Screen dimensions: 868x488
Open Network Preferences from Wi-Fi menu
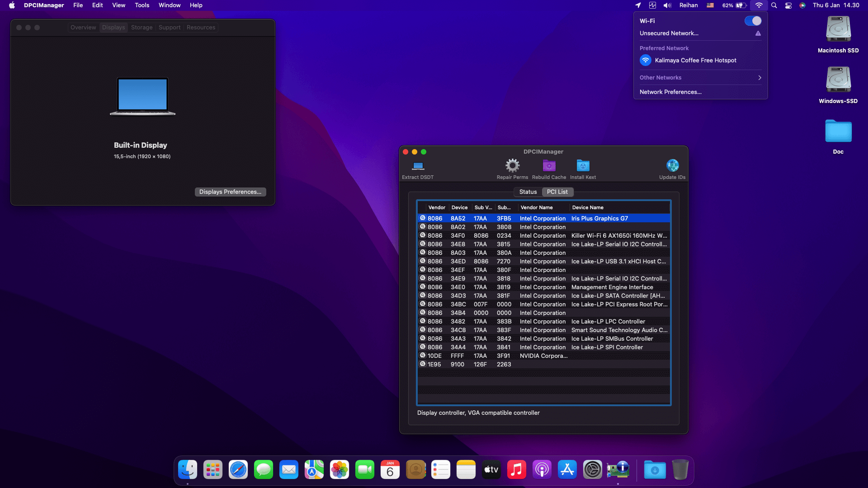point(671,92)
